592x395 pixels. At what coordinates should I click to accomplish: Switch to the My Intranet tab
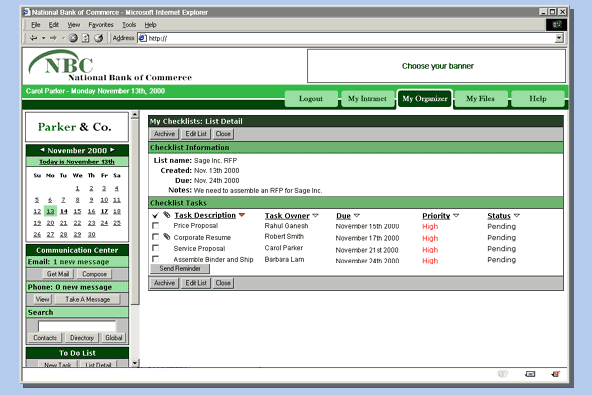[367, 99]
